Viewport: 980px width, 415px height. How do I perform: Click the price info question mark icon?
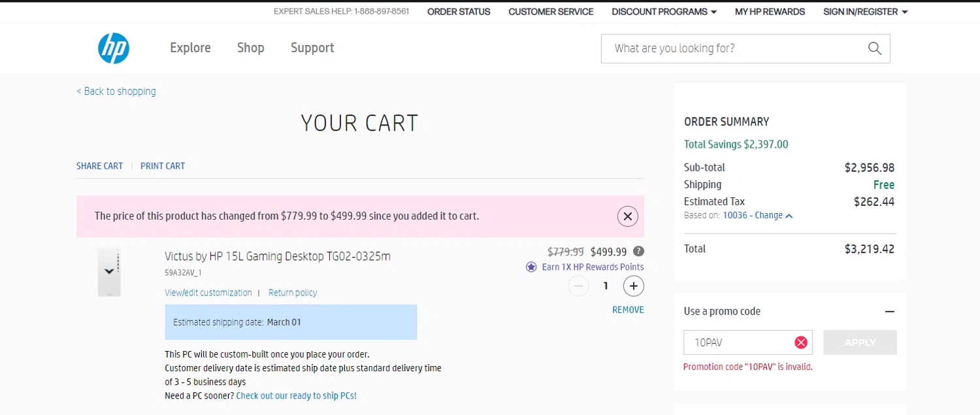[x=639, y=251]
